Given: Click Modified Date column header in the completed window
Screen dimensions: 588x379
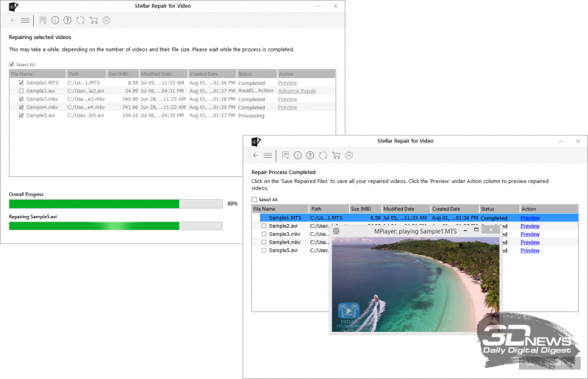Looking at the screenshot, I should click(406, 209).
